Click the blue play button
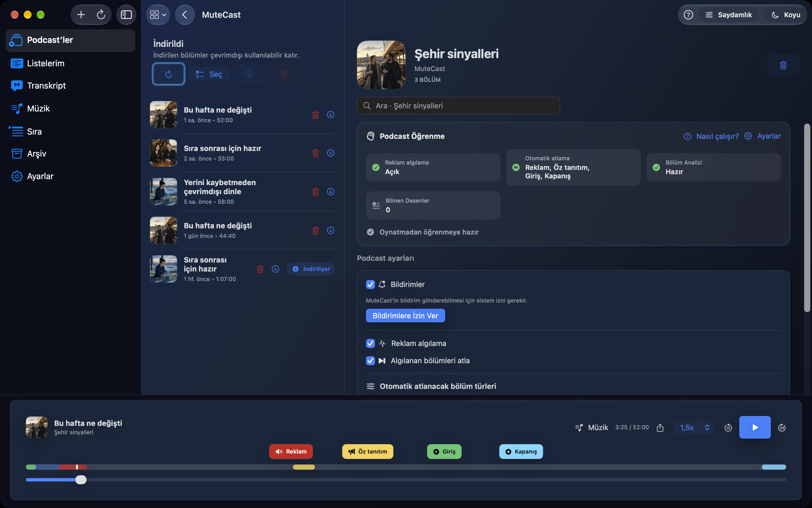812x508 pixels. [x=754, y=427]
